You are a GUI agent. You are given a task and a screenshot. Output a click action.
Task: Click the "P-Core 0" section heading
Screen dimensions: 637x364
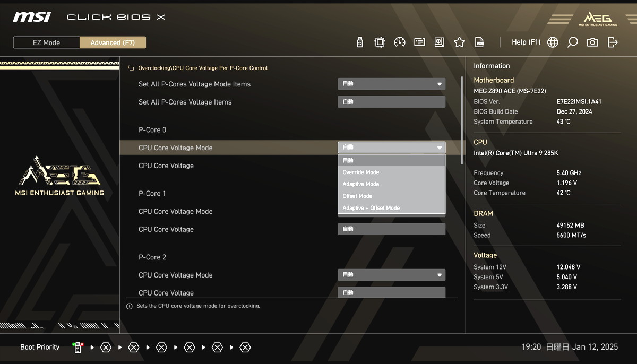coord(152,130)
